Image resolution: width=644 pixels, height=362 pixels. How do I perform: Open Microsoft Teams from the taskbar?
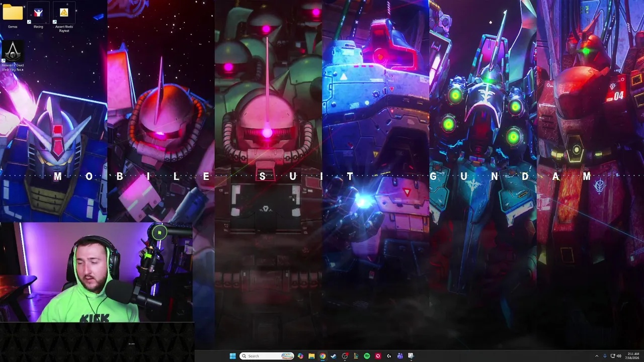click(x=400, y=356)
